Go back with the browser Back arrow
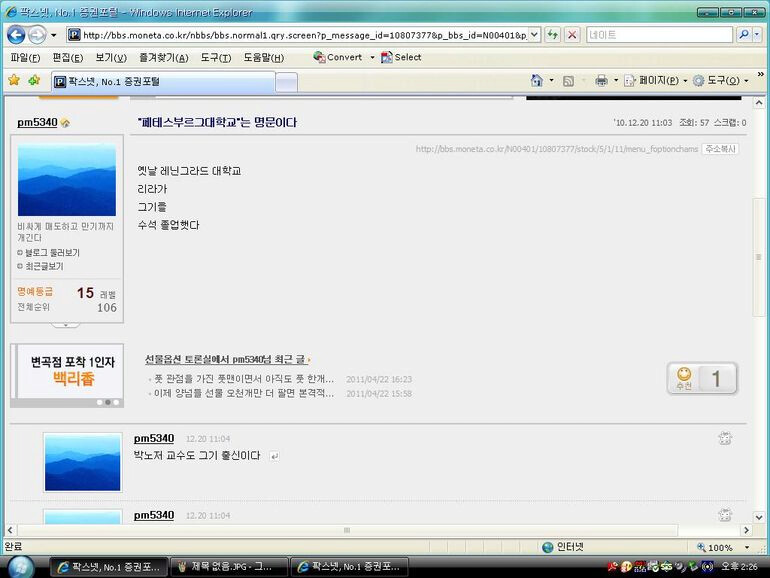Screen dimensions: 770x578 16,35
